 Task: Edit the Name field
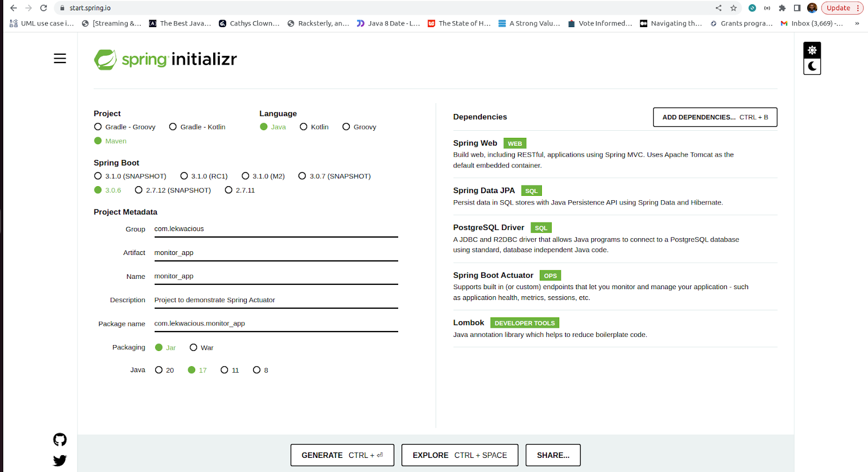pos(276,276)
